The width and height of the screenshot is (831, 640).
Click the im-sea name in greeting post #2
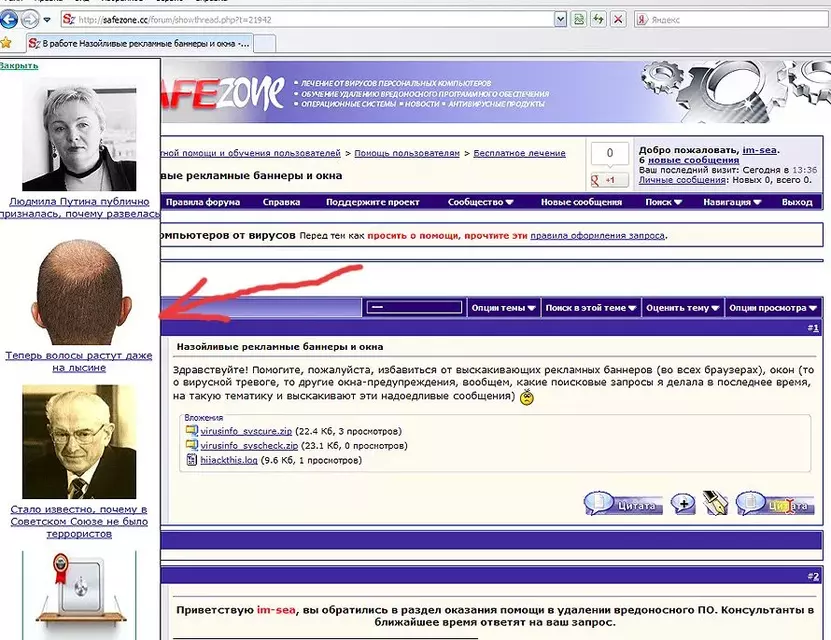[x=276, y=610]
